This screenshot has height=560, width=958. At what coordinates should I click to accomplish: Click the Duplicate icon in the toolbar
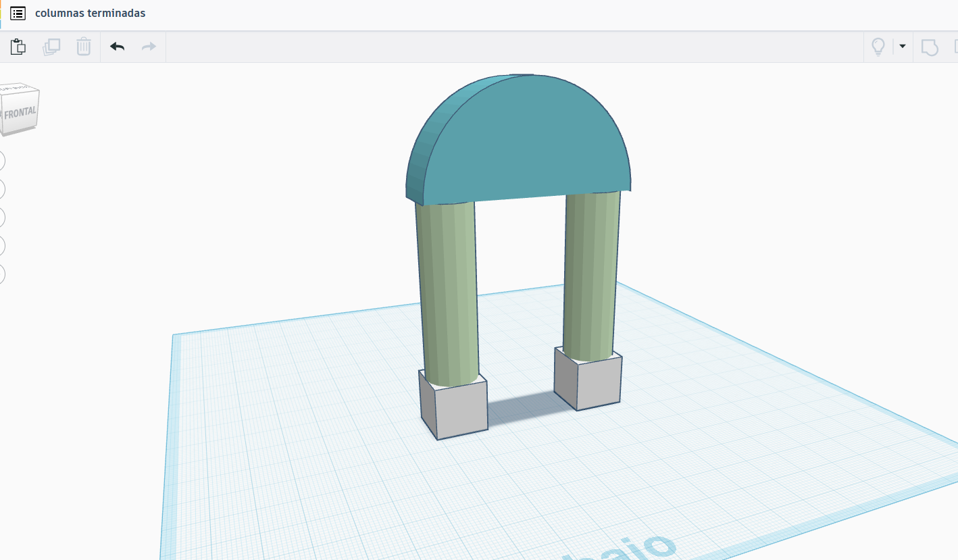[51, 47]
